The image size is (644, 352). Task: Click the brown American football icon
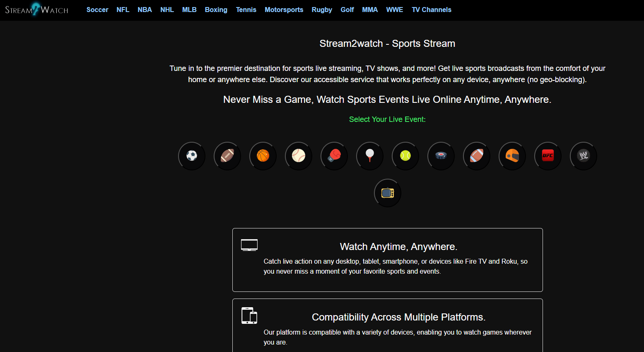coord(227,156)
